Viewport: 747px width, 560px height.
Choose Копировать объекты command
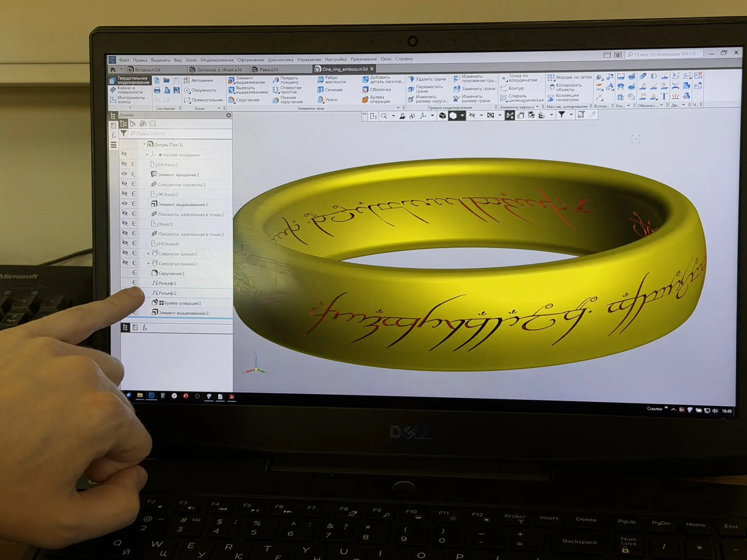[x=565, y=87]
